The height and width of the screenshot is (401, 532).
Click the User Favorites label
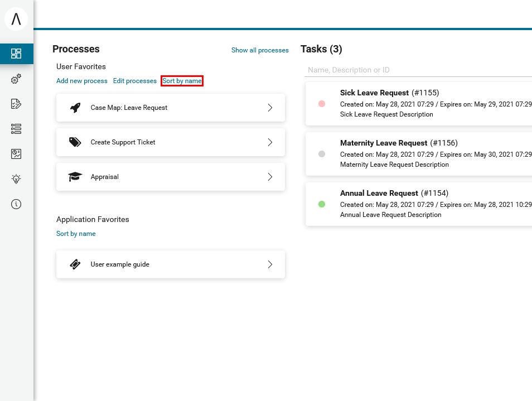(x=81, y=67)
